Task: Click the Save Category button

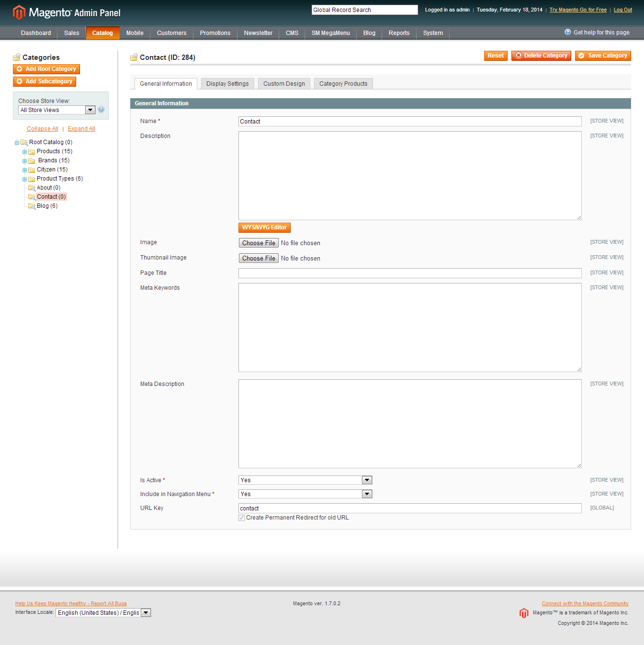Action: pos(603,56)
